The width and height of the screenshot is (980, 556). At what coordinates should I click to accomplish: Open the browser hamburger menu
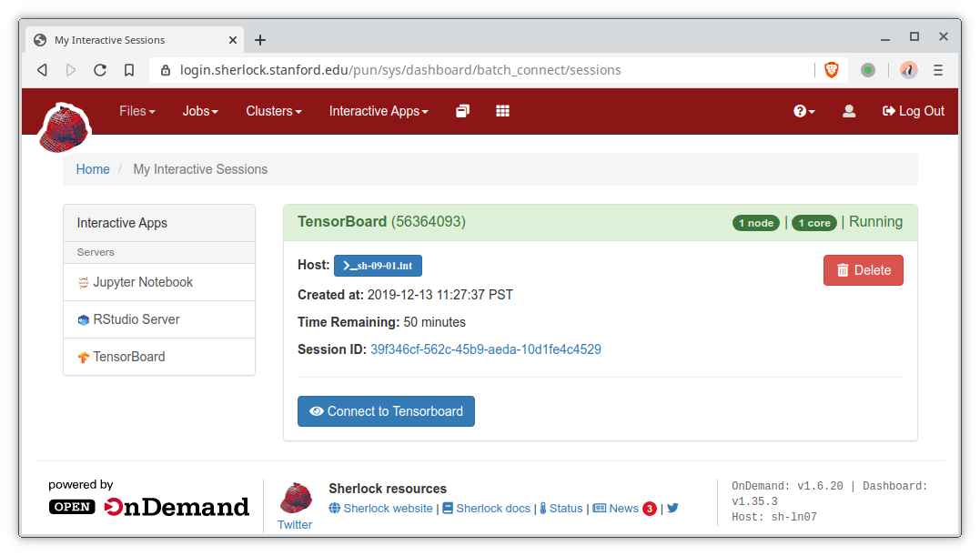(x=938, y=70)
